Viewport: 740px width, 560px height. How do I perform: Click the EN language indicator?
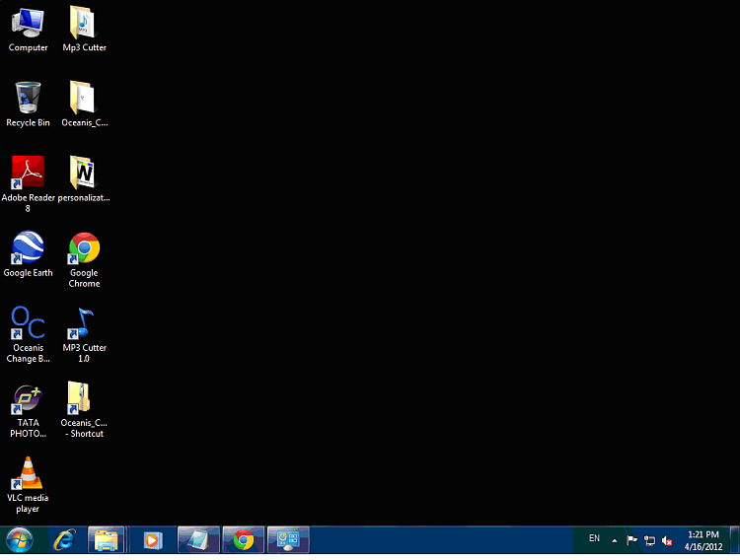tap(594, 538)
